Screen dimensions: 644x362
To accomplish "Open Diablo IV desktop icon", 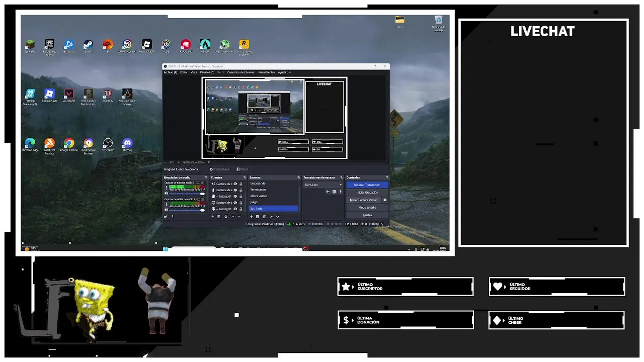I will point(108,96).
